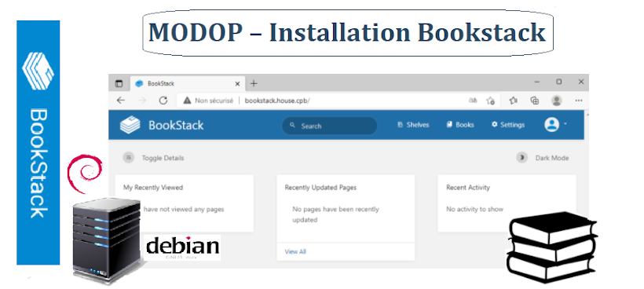Click the Recently Updated Pages heading
644x289 pixels.
click(320, 187)
